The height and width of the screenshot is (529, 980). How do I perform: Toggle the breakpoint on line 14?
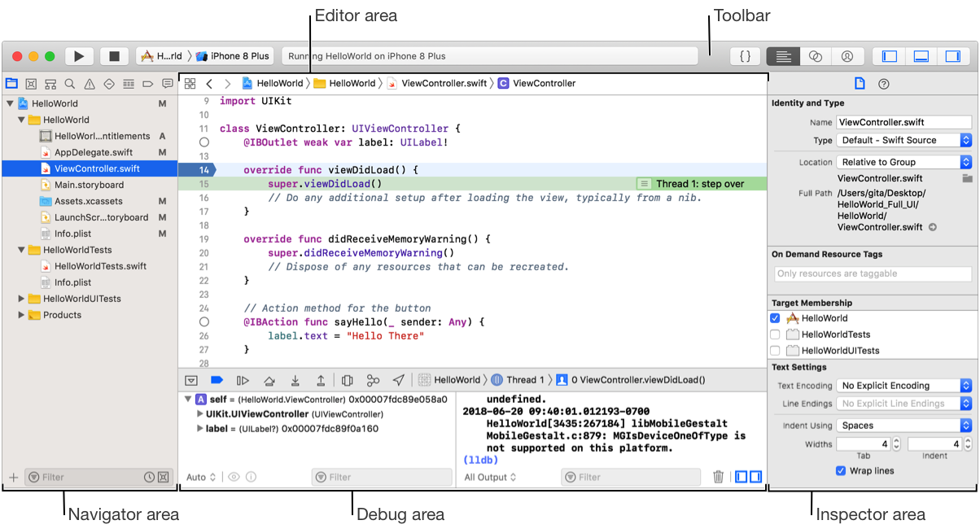coord(197,170)
